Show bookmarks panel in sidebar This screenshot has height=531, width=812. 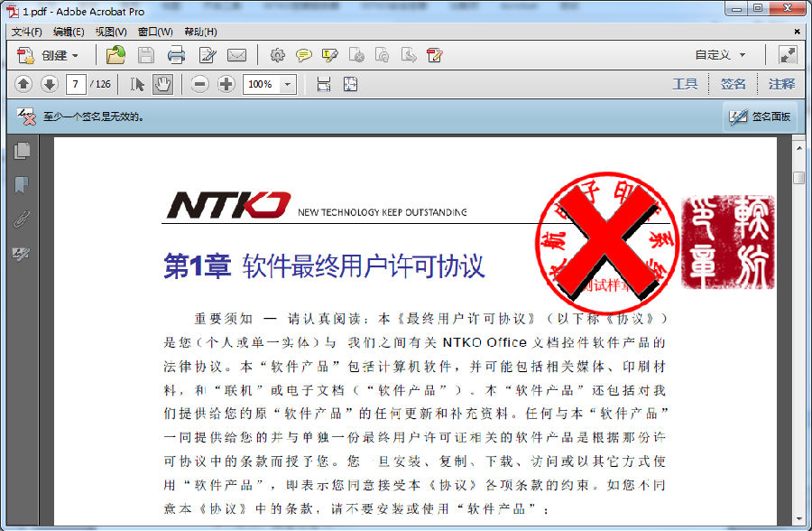[22, 184]
